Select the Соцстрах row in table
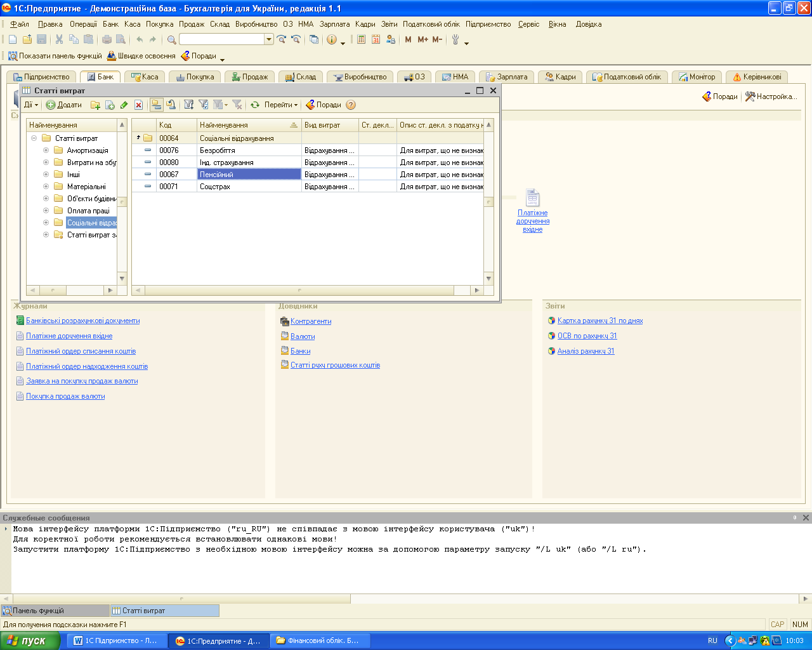Screen dimensions: 812x650 [308, 187]
